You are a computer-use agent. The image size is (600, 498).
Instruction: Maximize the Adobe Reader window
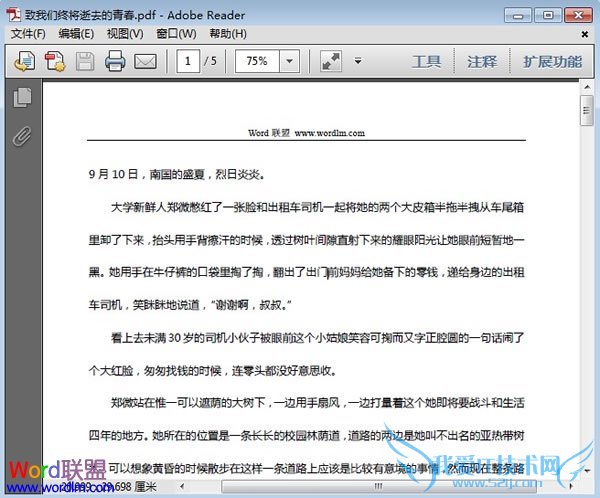click(548, 16)
